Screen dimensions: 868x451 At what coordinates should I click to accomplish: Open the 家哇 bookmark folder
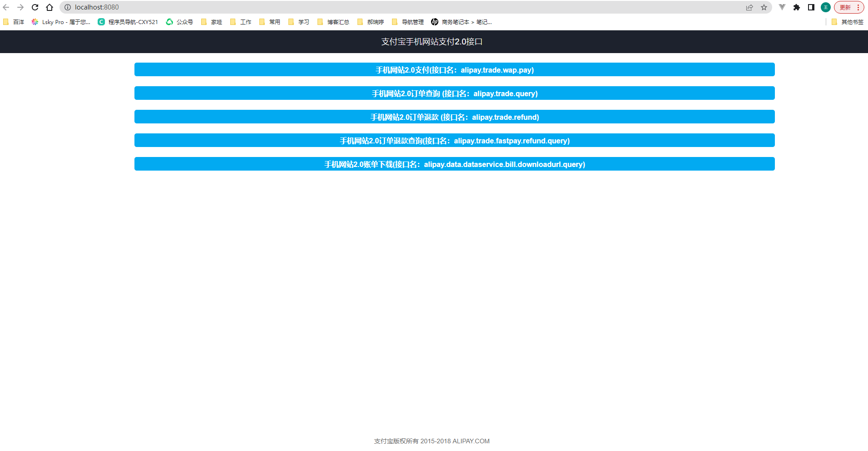[x=212, y=22]
